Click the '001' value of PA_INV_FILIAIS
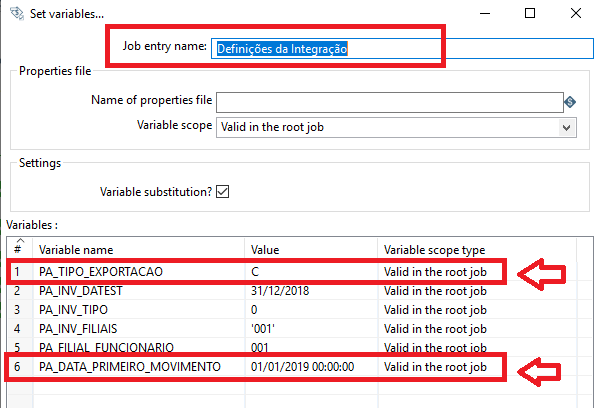Screen dimensions: 597x408 (x=311, y=329)
